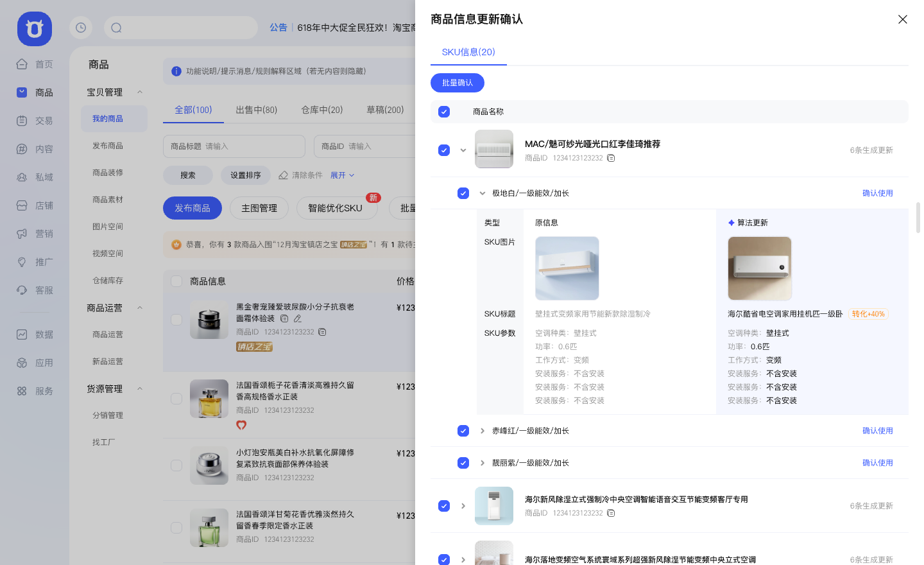
Task: Uncheck the 赤峰红/一级能效/加长 SKU row
Action: 463,431
